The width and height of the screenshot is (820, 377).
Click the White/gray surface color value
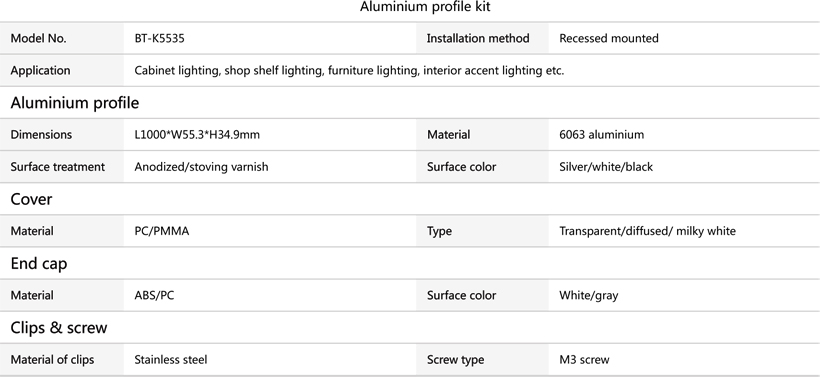[x=588, y=295]
